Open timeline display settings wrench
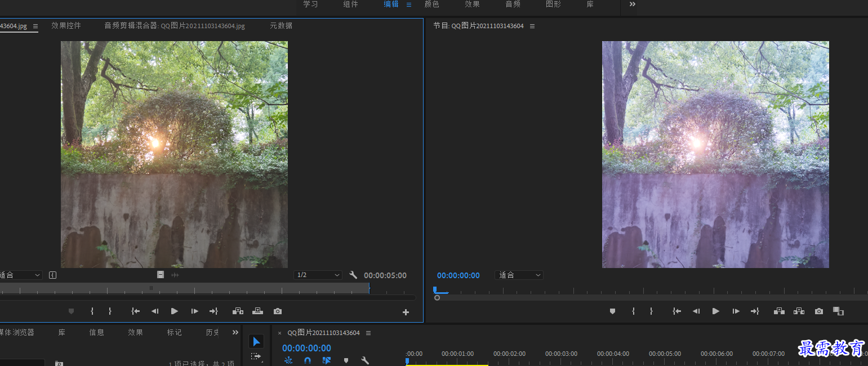 365,360
